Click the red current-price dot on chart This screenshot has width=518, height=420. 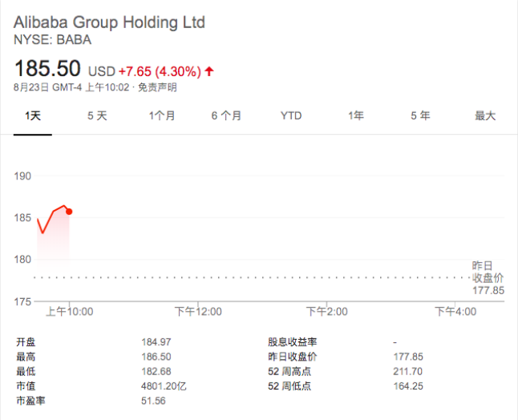click(69, 212)
